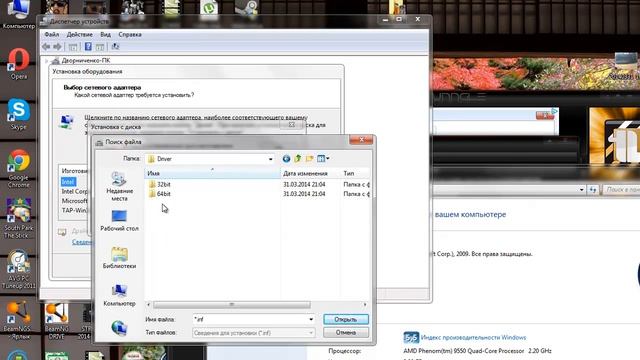640x360 pixels.
Task: Go back using the blue arrow in file dialog
Action: pos(287,158)
